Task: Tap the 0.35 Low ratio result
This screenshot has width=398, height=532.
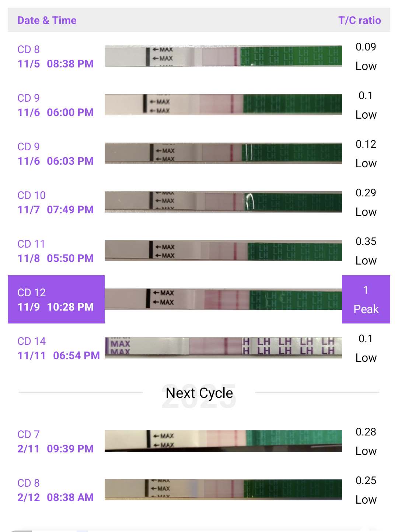Action: click(x=366, y=251)
